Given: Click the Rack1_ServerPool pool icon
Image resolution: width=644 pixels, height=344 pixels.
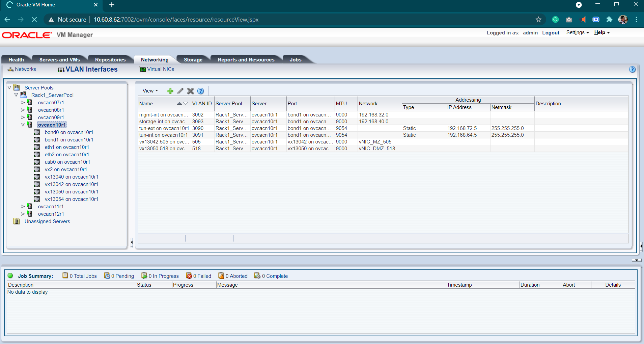Looking at the screenshot, I should point(23,95).
